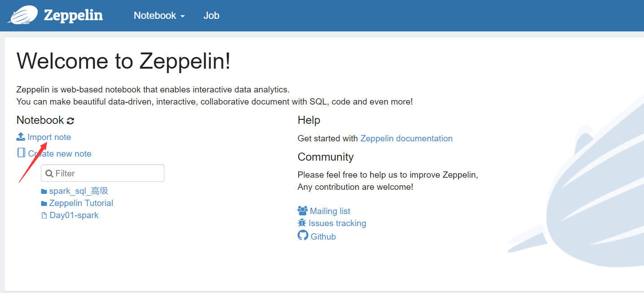Open the Day01-spark note
The width and height of the screenshot is (644, 293).
pyautogui.click(x=74, y=215)
